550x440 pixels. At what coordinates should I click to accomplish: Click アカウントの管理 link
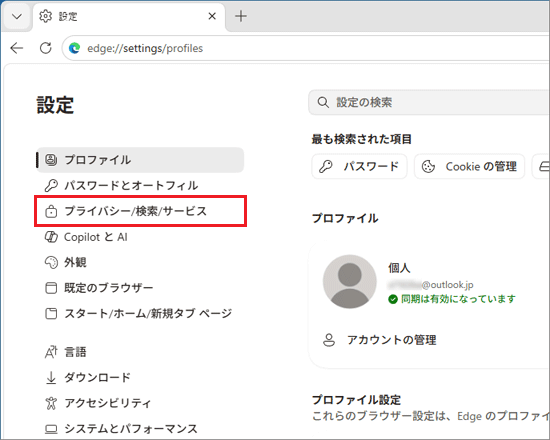(x=391, y=340)
